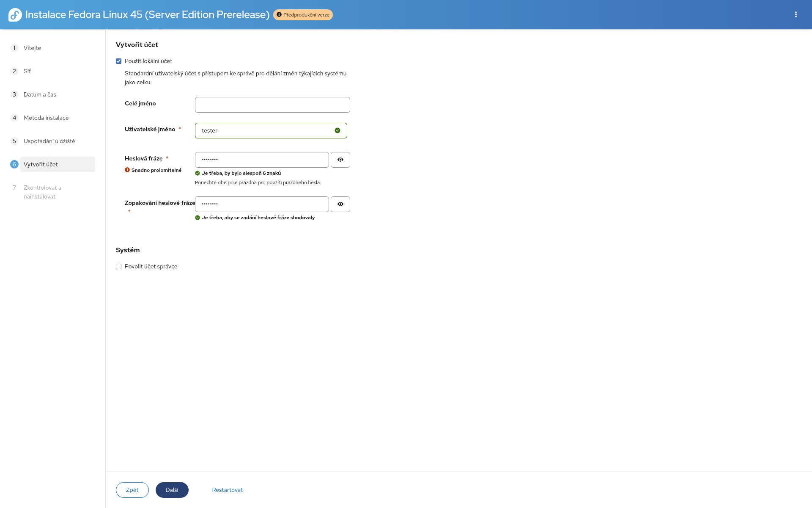The width and height of the screenshot is (812, 508).
Task: Show the Heslová fráze password with eye button
Action: [340, 160]
